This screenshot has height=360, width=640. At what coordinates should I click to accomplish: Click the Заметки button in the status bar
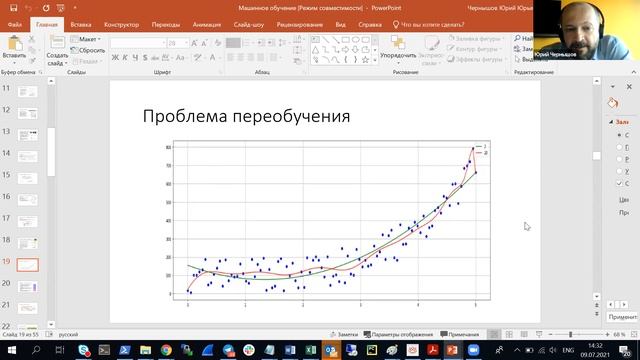point(344,334)
